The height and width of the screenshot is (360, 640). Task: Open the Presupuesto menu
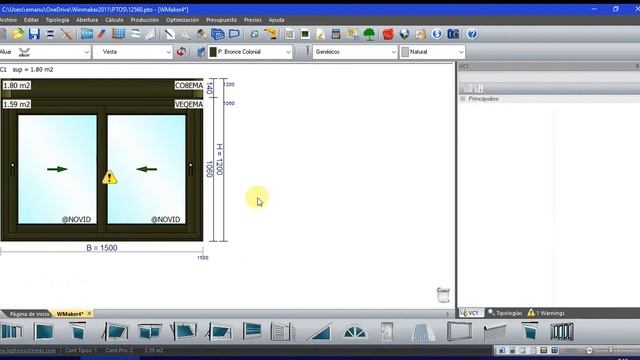click(x=221, y=20)
